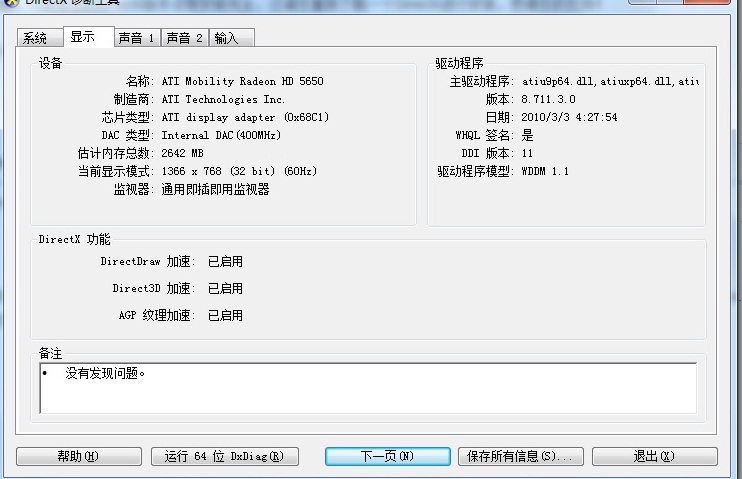Click 保存所有信息(S)... button

point(521,456)
